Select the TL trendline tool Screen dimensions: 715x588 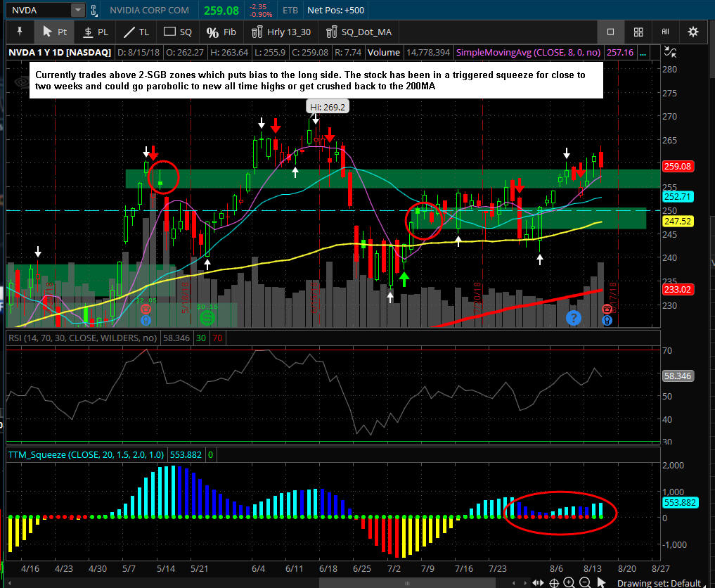[136, 32]
